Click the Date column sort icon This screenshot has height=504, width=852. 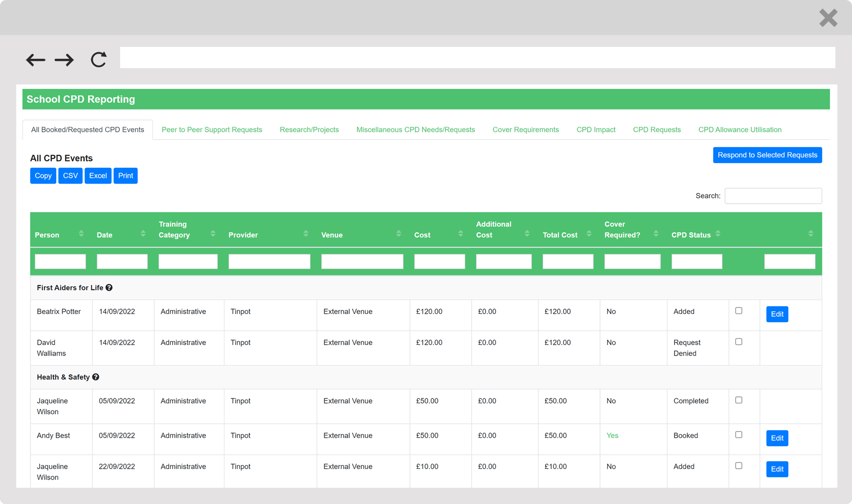pyautogui.click(x=143, y=234)
